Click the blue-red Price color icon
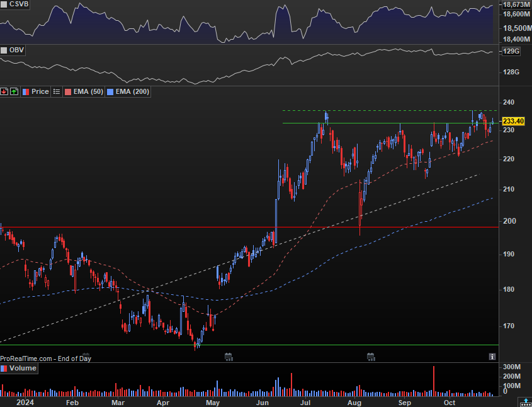This screenshot has height=407, width=532. point(26,91)
